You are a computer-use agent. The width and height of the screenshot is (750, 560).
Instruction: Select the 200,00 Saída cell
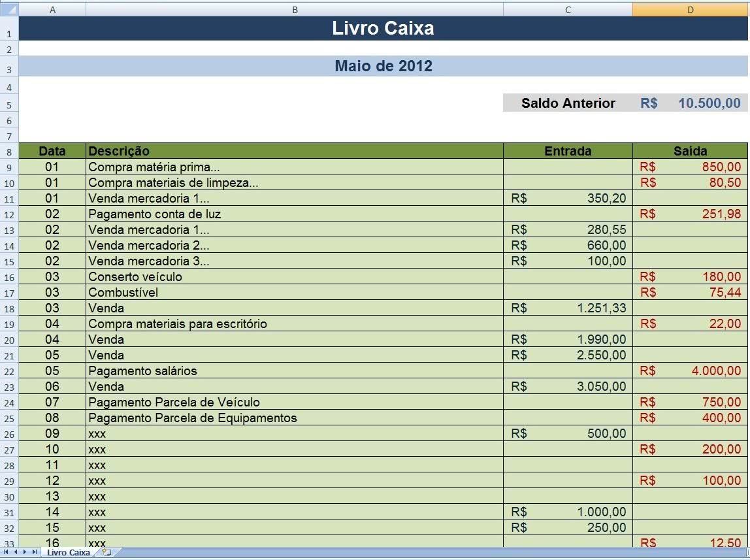pos(690,449)
